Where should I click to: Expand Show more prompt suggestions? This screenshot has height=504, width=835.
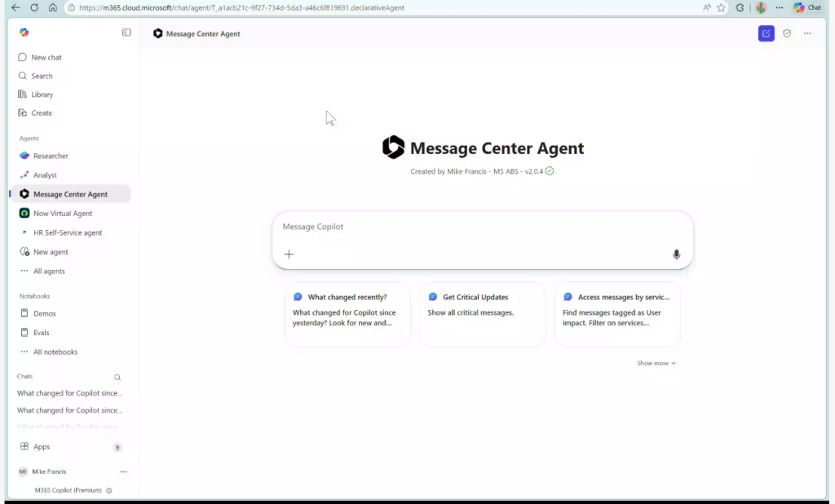[656, 363]
